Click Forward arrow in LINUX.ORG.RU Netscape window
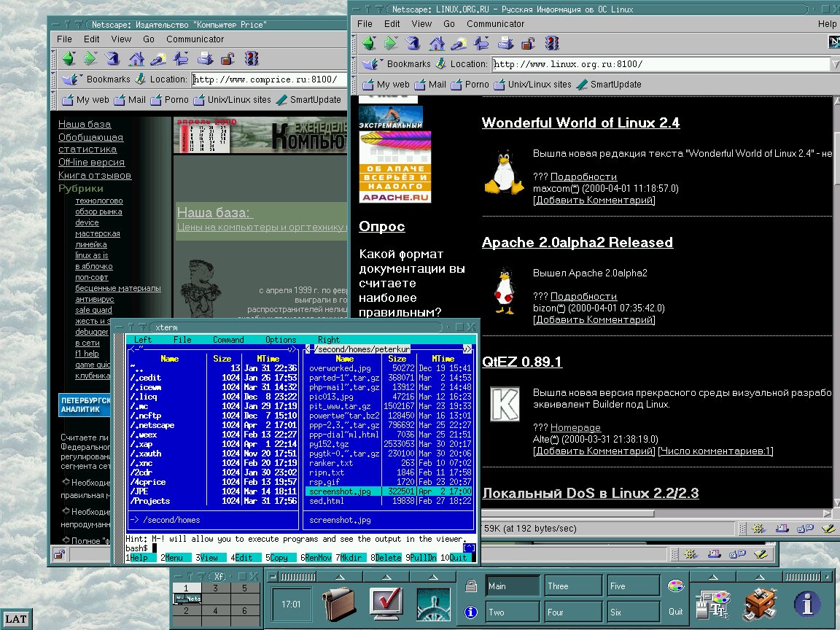Viewport: 840px width, 630px height. click(391, 43)
